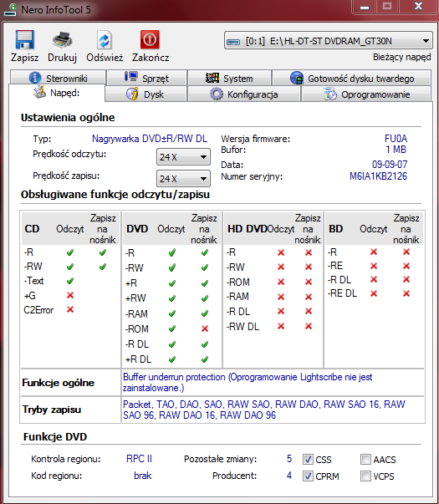Expand the Prędkość odczytu speed dropdown

(x=183, y=157)
